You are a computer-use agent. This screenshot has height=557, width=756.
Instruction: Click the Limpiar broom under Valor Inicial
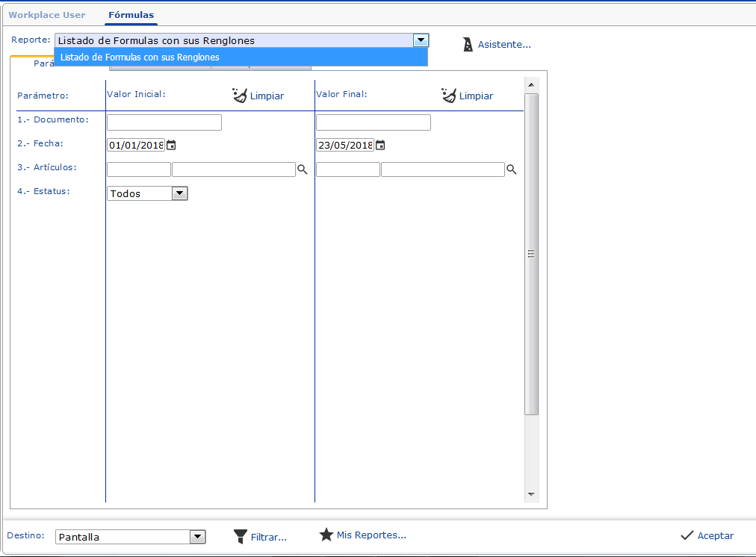[240, 96]
